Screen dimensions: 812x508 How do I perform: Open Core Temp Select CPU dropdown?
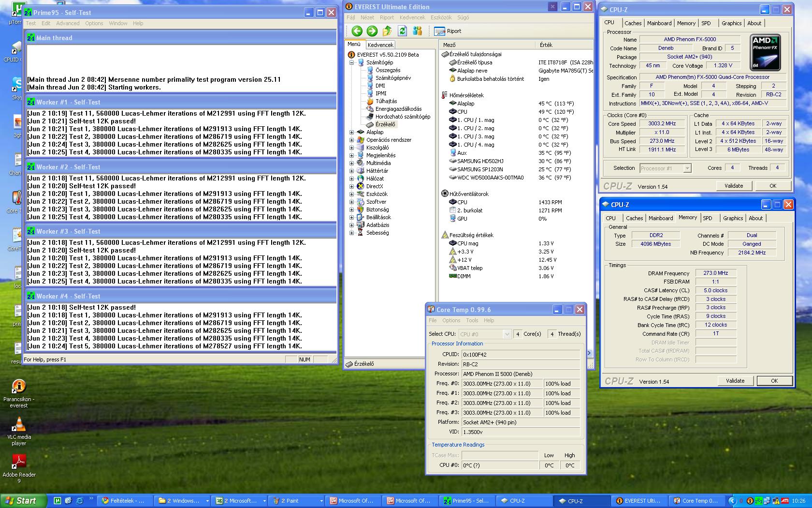tap(507, 334)
